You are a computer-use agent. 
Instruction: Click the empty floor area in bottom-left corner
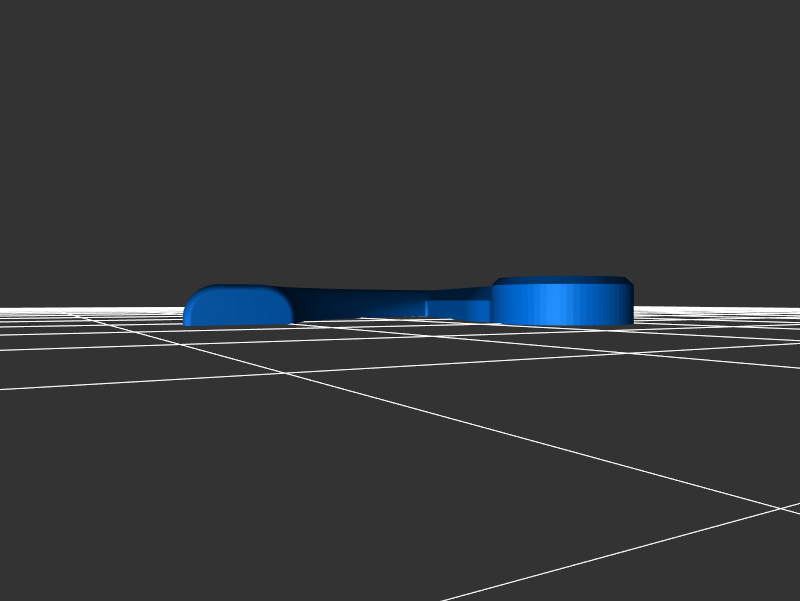click(100, 520)
